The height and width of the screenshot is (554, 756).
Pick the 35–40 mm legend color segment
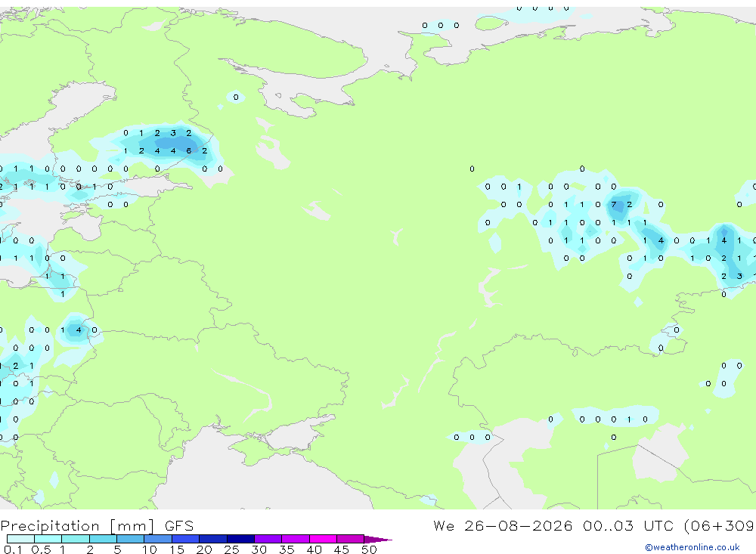click(296, 539)
